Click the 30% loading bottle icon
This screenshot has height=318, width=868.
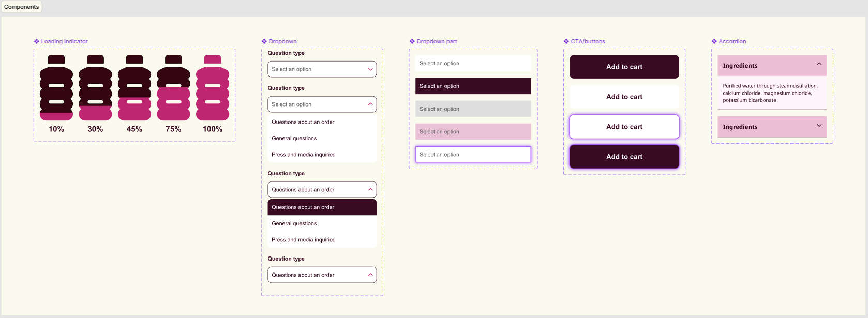tap(95, 88)
